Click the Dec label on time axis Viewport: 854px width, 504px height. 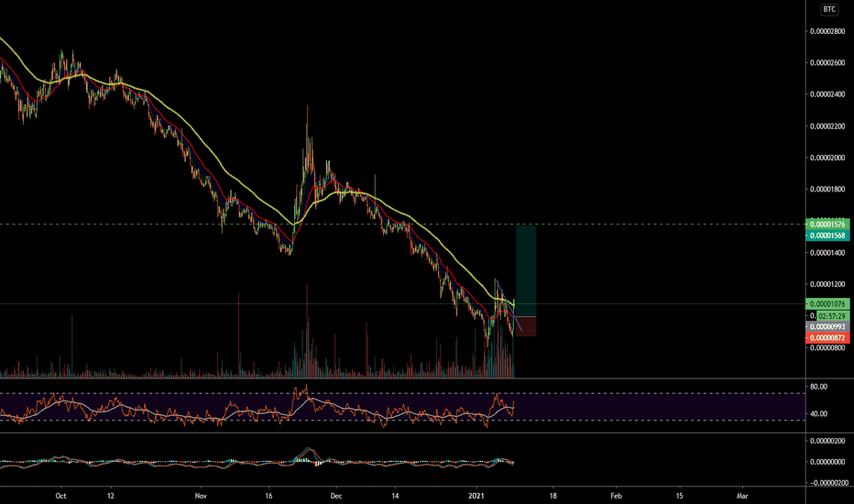click(336, 496)
